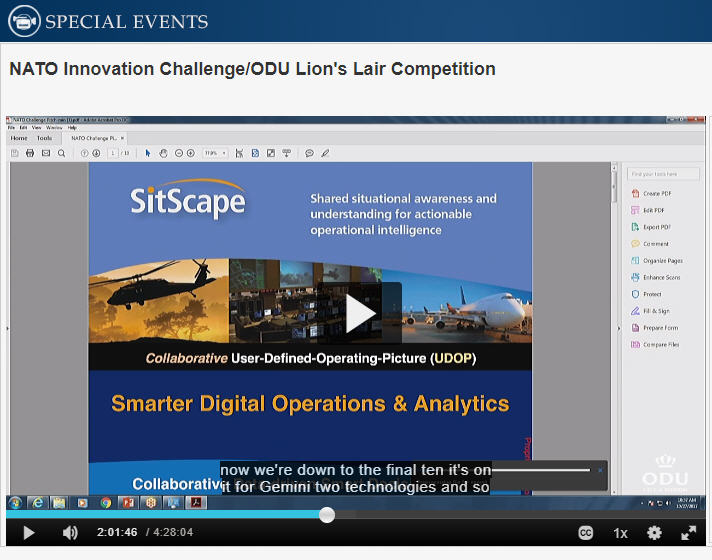This screenshot has height=560, width=712.
Task: Open Organize Pages in tools pane
Action: (x=657, y=261)
